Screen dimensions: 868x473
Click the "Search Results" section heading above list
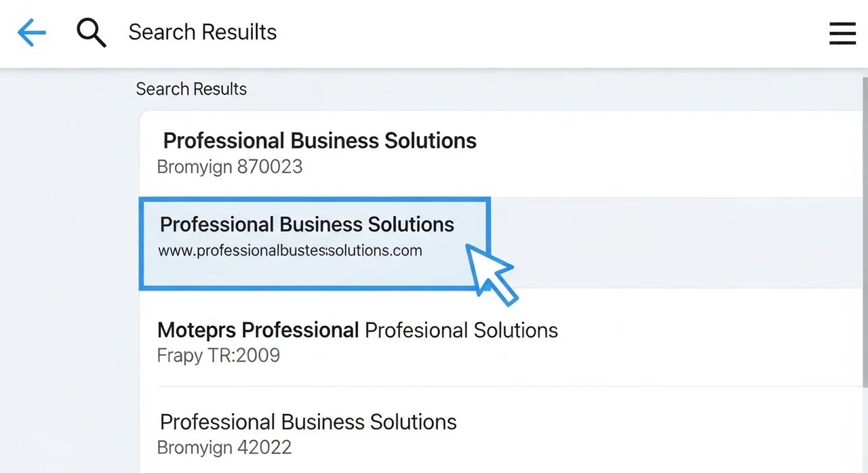[x=191, y=89]
